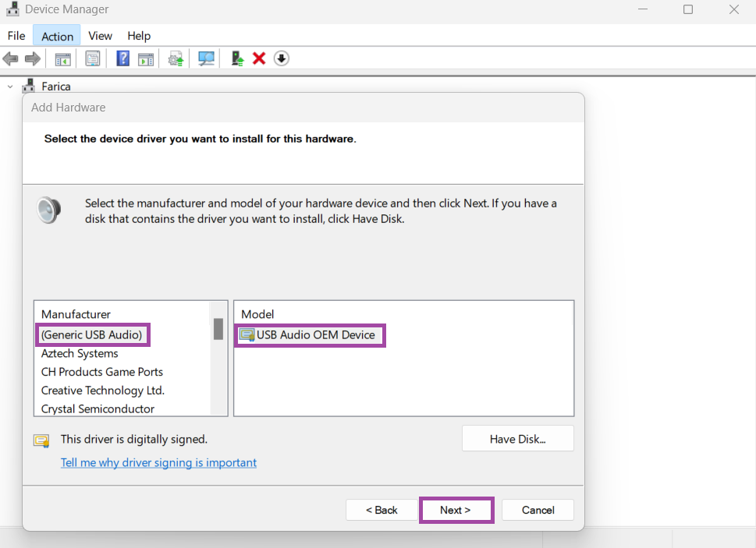Scan for hardware changes icon
756x548 pixels.
pos(206,58)
